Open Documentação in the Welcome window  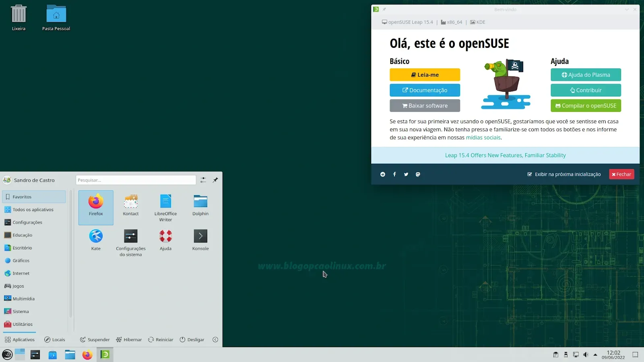(x=425, y=90)
